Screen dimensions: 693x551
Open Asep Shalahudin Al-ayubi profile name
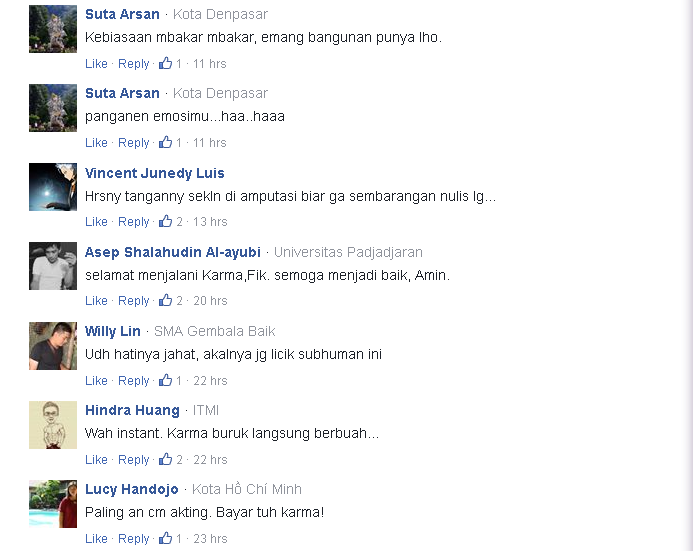click(173, 252)
